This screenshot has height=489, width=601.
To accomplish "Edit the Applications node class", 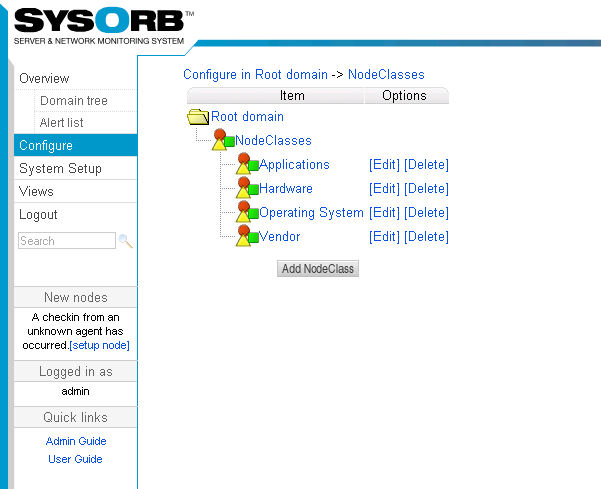I will 384,164.
